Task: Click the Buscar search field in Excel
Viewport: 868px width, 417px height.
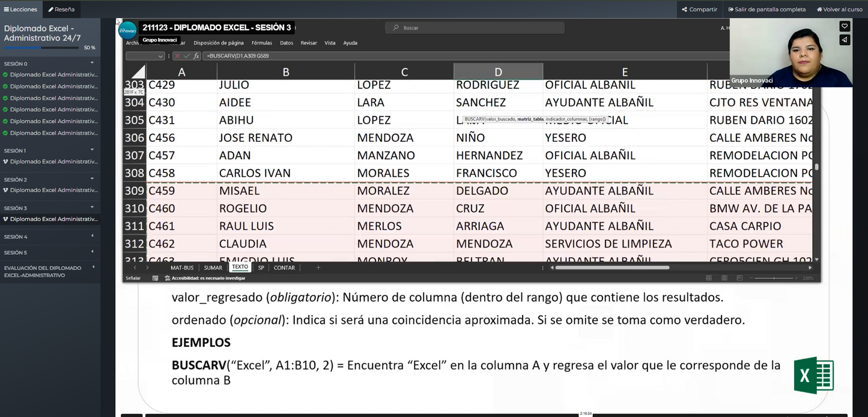Action: click(x=475, y=28)
